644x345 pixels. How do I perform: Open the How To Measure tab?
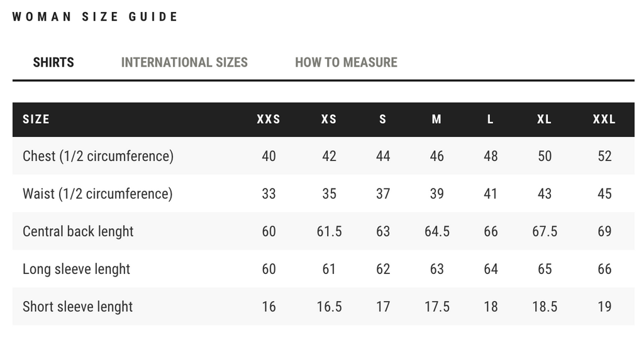click(x=346, y=62)
